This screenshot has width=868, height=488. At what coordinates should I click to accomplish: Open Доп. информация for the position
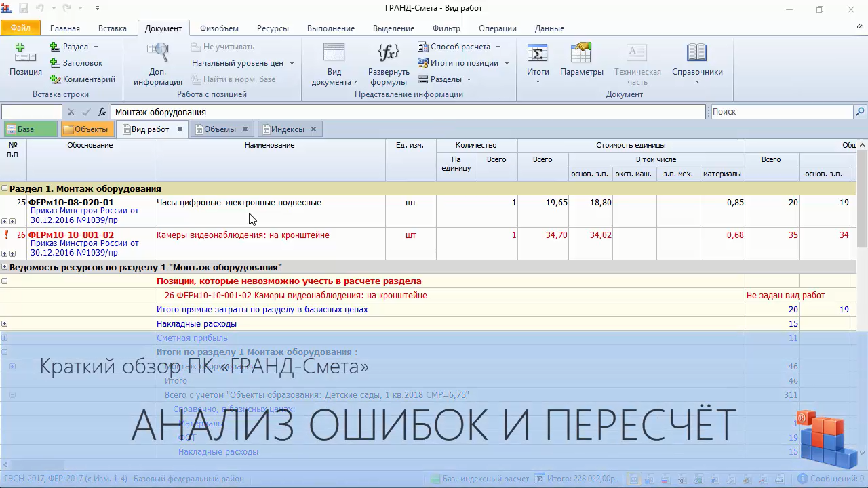pos(157,64)
